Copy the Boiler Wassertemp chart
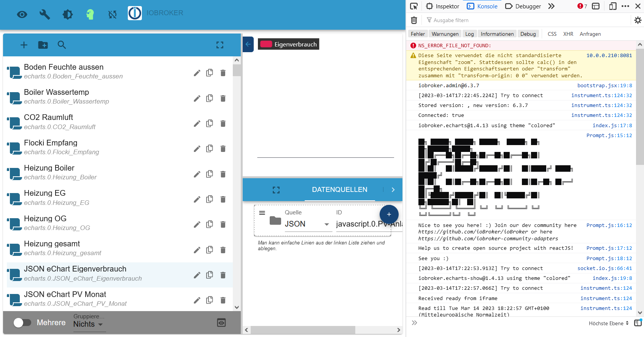 pos(210,98)
